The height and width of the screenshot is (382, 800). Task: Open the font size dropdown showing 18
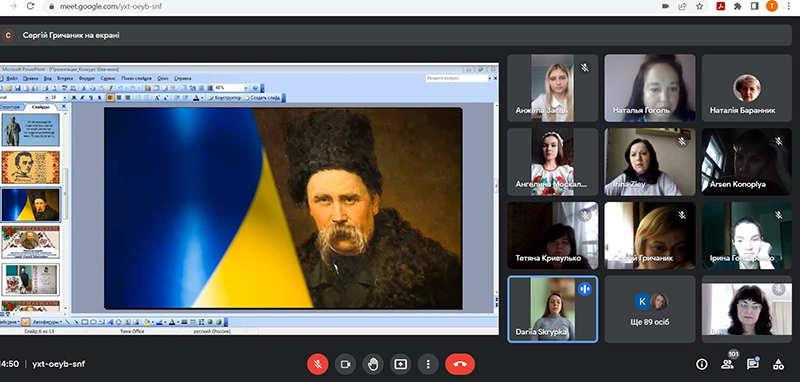tap(65, 97)
